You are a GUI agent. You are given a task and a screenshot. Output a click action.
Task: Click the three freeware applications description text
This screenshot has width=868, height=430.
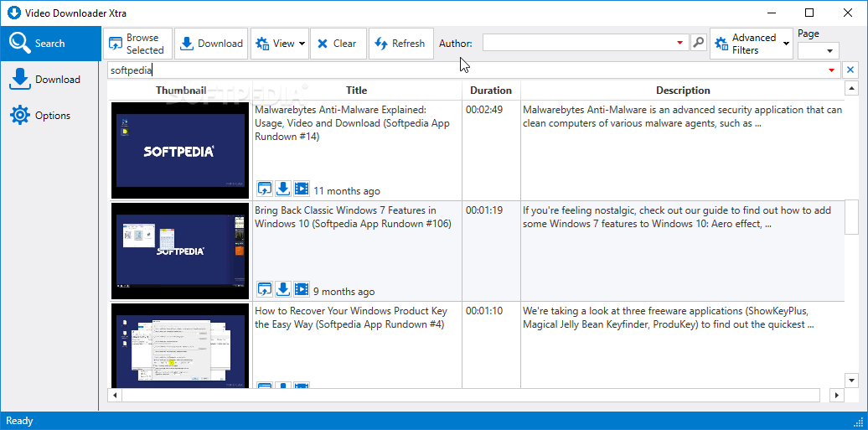click(x=668, y=318)
